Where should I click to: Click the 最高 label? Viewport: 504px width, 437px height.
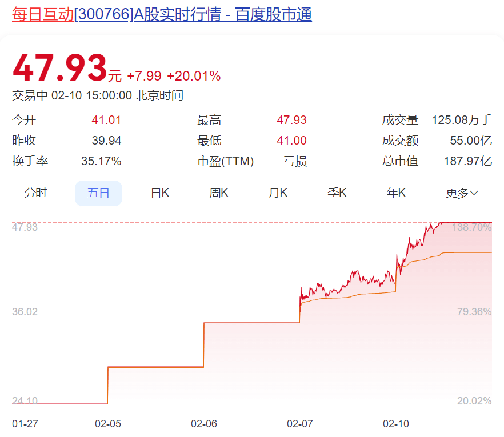tap(209, 120)
